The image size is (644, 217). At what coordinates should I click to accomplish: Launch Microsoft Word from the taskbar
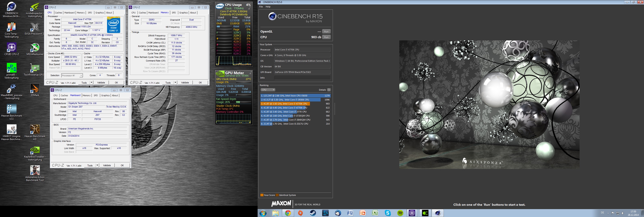point(350,213)
